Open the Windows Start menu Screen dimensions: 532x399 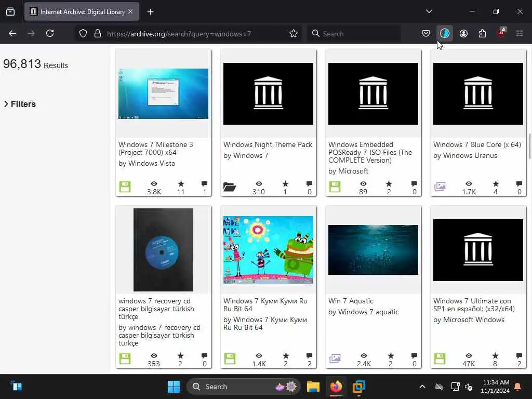pyautogui.click(x=174, y=387)
